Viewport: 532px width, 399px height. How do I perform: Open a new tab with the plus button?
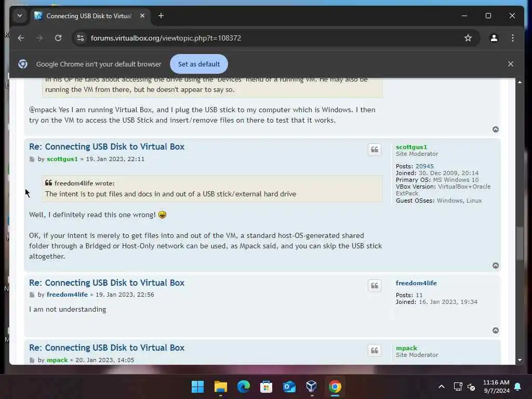pos(161,16)
